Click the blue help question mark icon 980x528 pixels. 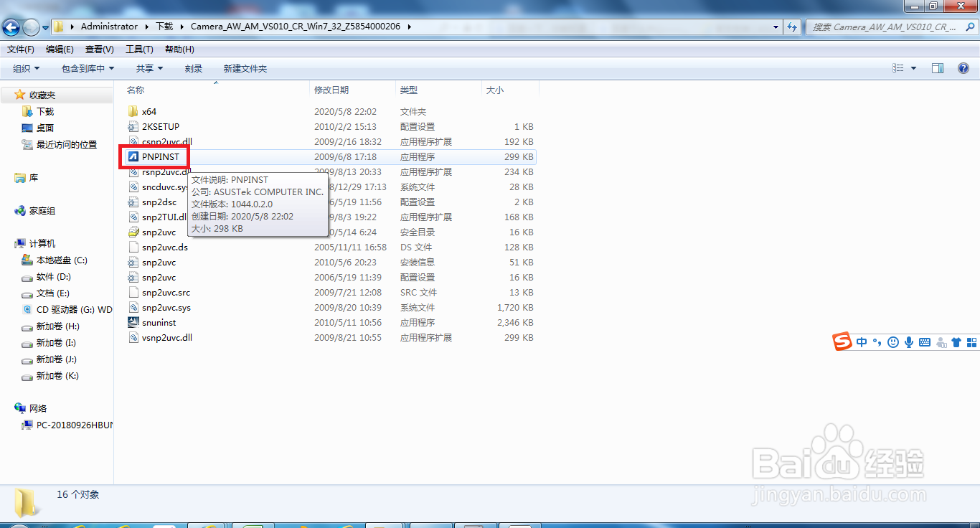click(963, 68)
